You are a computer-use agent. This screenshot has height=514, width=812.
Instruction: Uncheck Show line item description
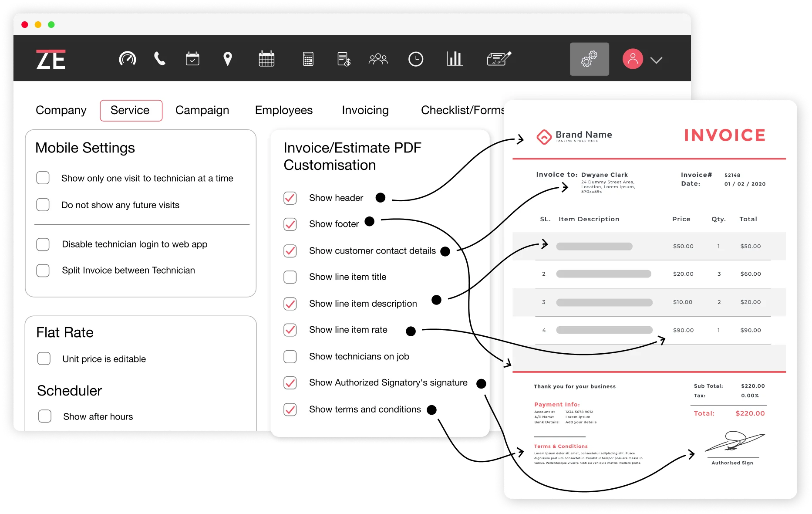(290, 304)
